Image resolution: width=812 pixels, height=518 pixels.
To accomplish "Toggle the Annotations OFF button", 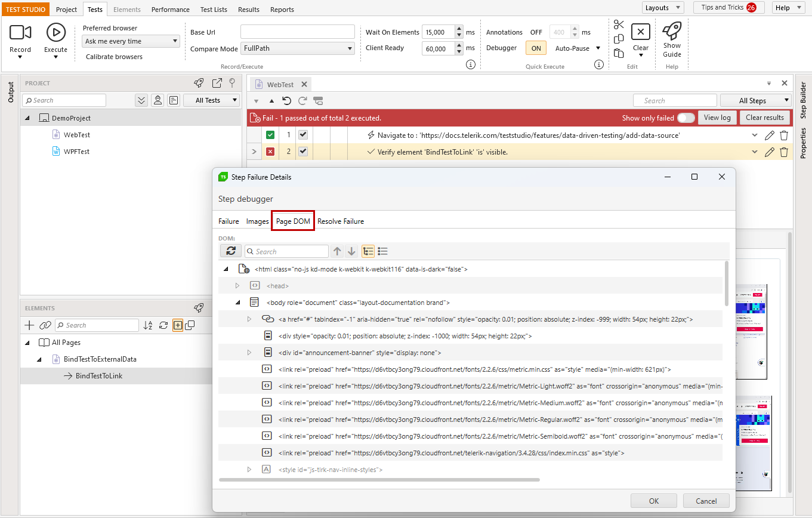I will coord(536,32).
